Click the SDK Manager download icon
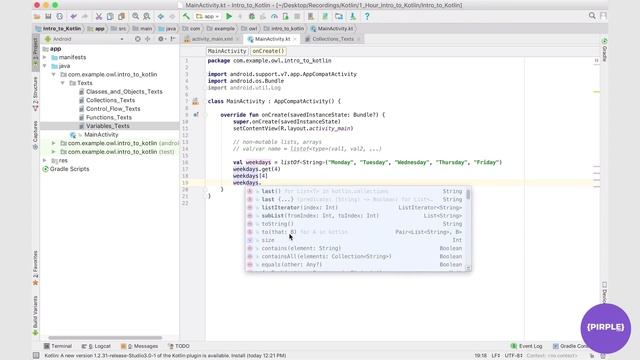Screen dimensions: 640x360 click(353, 16)
